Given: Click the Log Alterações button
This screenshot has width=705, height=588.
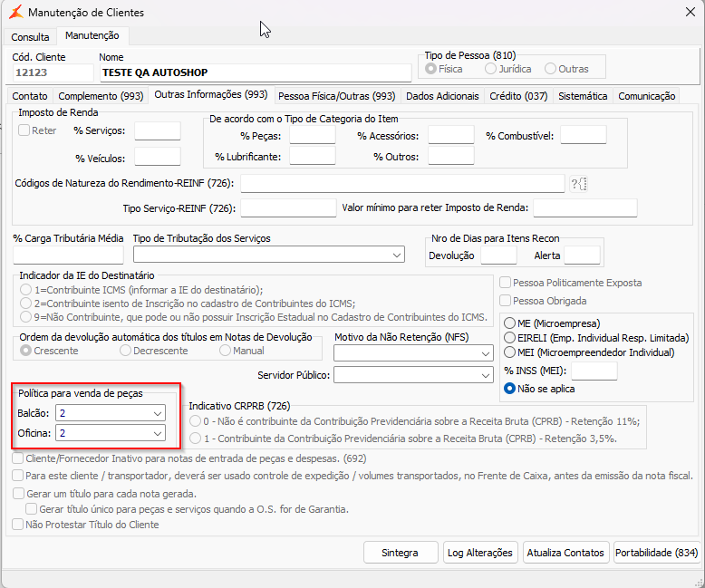Looking at the screenshot, I should point(480,553).
